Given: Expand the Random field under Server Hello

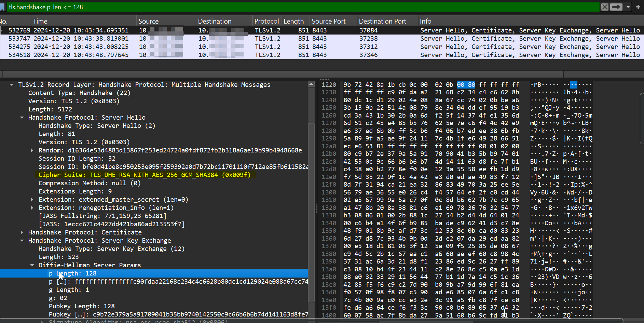Looking at the screenshot, I should coord(32,150).
